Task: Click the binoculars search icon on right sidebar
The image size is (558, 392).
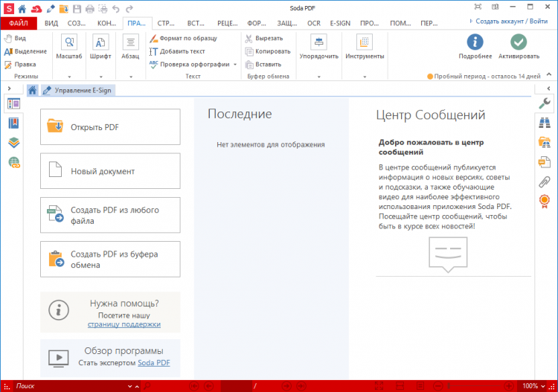Action: point(545,123)
